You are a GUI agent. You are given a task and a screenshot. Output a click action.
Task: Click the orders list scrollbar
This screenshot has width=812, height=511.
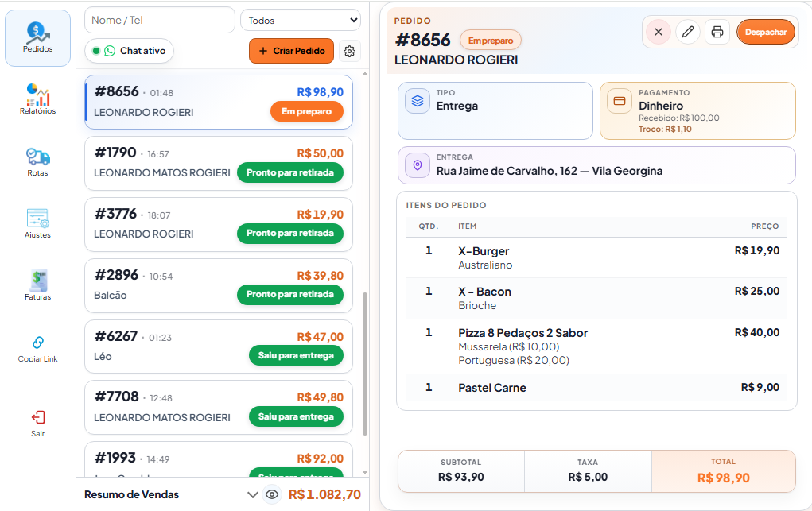coord(364,363)
